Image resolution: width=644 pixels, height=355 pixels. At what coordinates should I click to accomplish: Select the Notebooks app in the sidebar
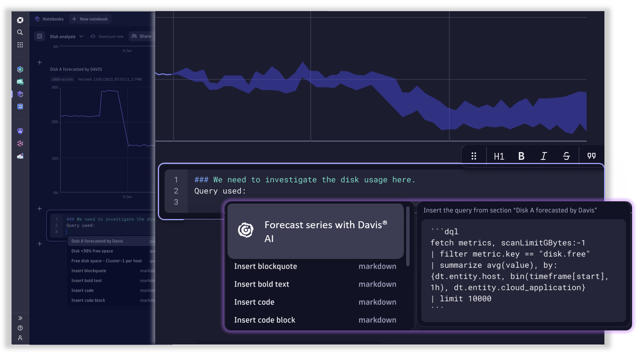(x=20, y=94)
